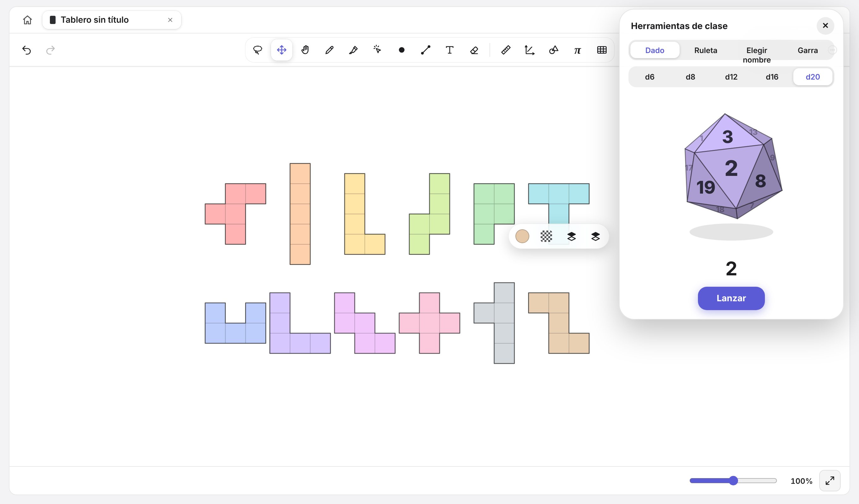
Task: Open the ruler tool
Action: tap(506, 50)
